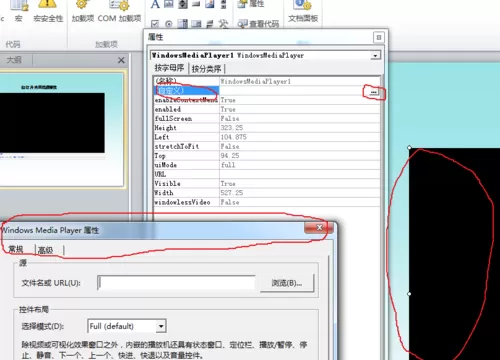500x360 pixels.
Task: Open the 选择模式 Full (default) dropdown
Action: (x=161, y=326)
